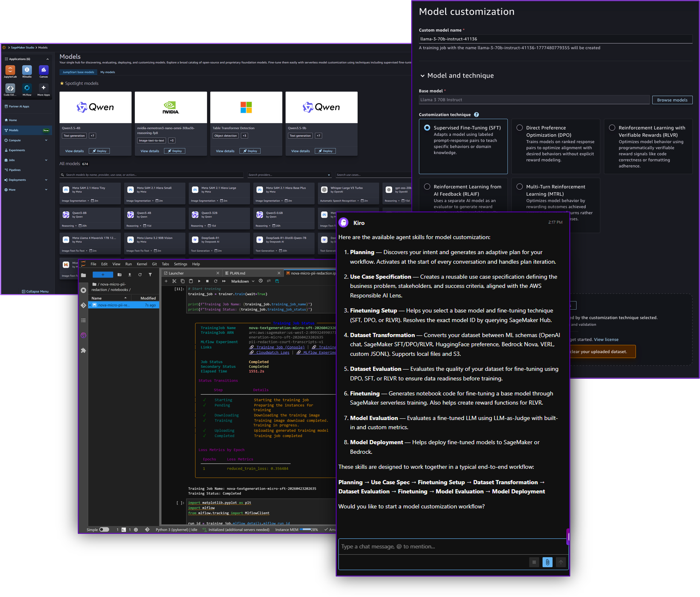Insert a cell below in the notebook toolbar
This screenshot has width=700, height=597.
[x=166, y=281]
